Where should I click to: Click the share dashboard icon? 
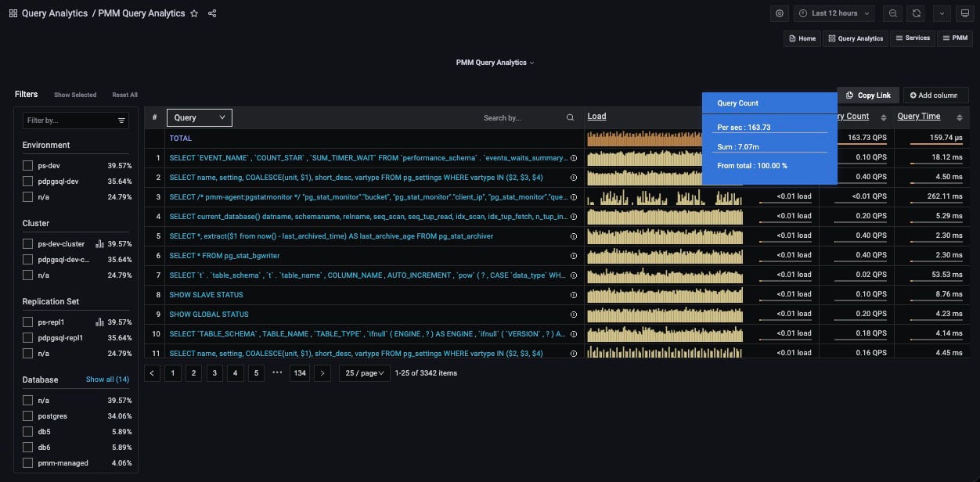212,13
